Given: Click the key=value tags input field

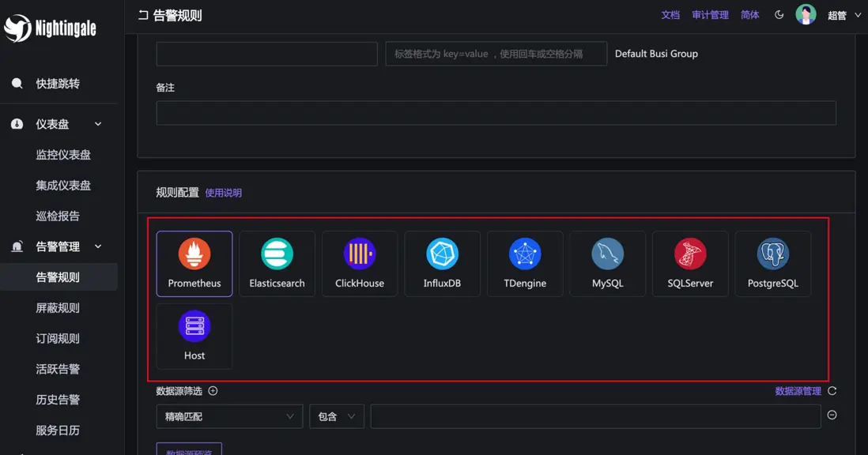Looking at the screenshot, I should tap(496, 54).
